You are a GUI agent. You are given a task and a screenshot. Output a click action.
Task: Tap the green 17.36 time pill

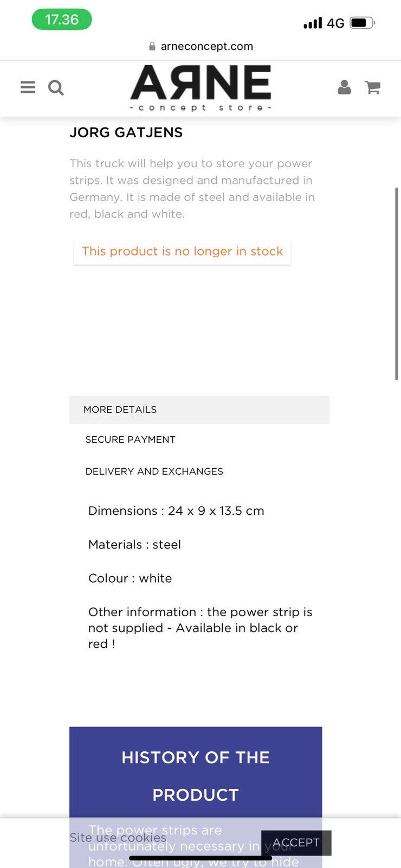[x=62, y=20]
